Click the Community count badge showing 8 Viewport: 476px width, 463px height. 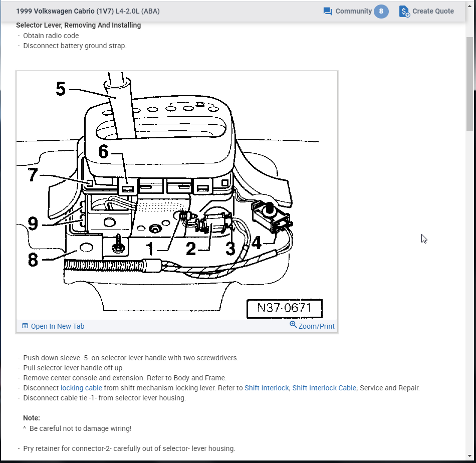pos(381,11)
